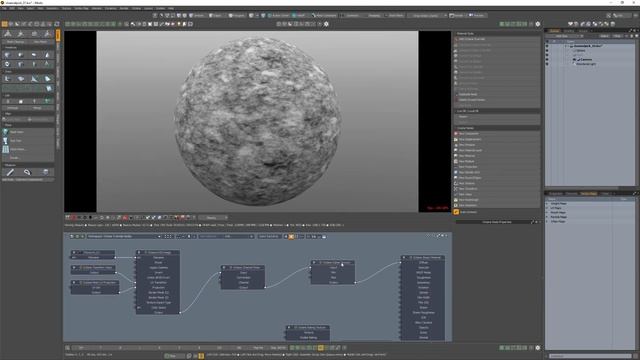This screenshot has height=360, width=640.
Task: Click the icon at the left end of the timeline
Action: [x=67, y=348]
